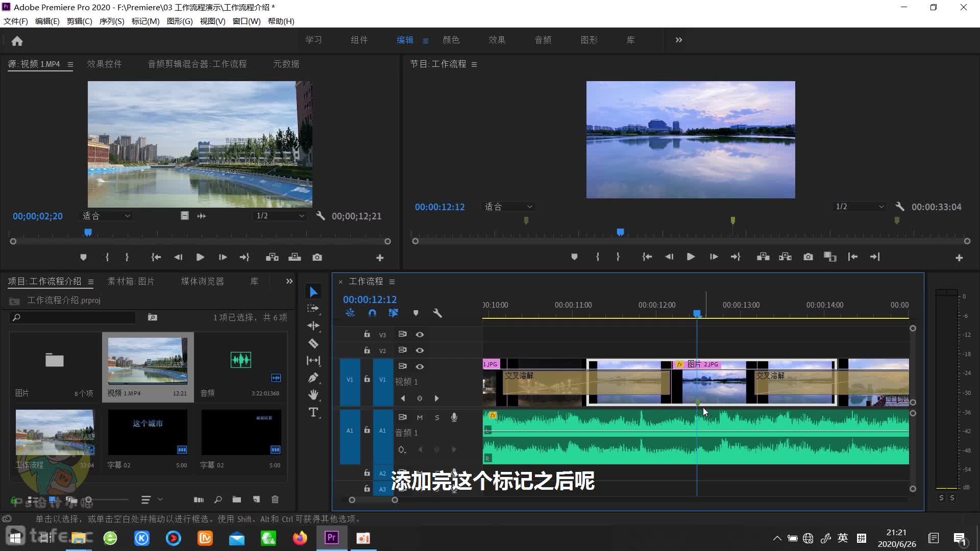The width and height of the screenshot is (980, 551).
Task: Click Insert button in Source monitor
Action: point(272,257)
